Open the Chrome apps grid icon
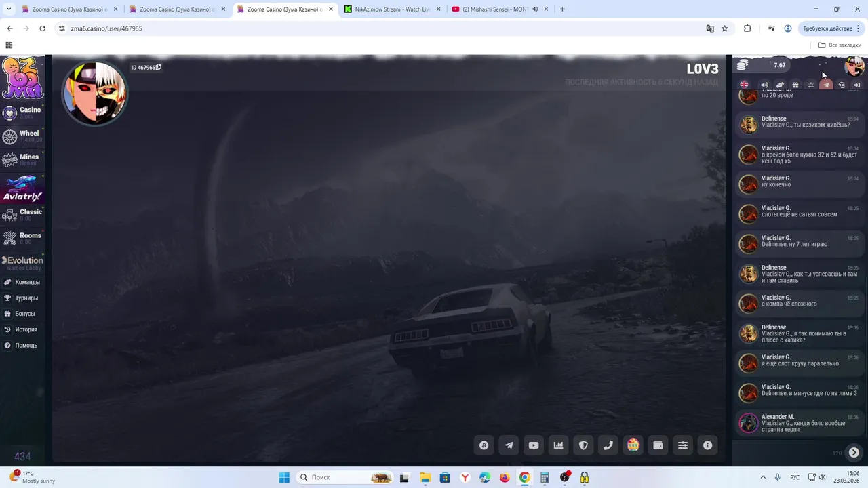 tap(9, 45)
